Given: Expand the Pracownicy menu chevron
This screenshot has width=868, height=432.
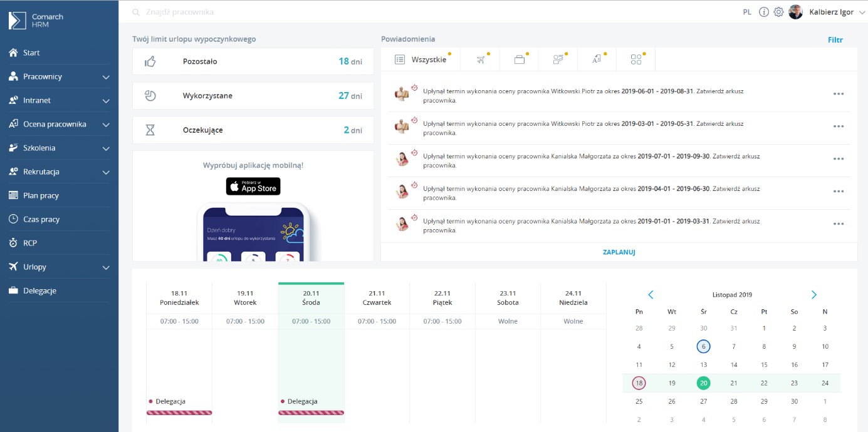Looking at the screenshot, I should pyautogui.click(x=106, y=77).
